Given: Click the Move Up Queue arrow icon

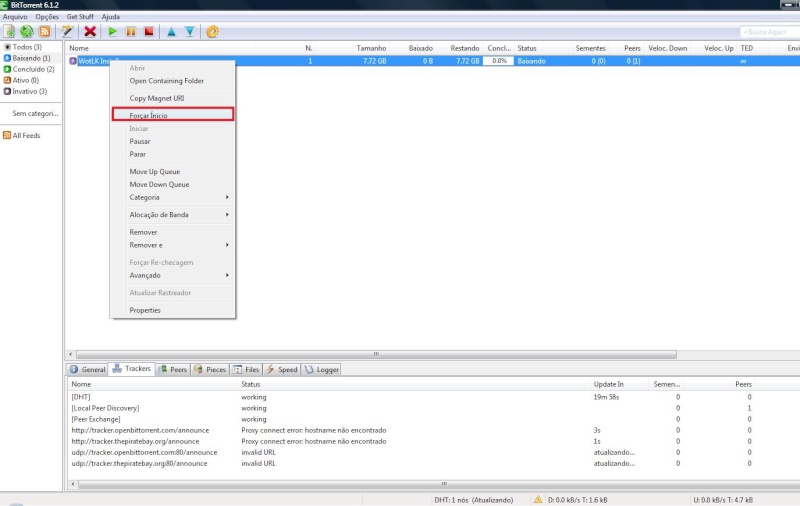Looking at the screenshot, I should click(171, 32).
